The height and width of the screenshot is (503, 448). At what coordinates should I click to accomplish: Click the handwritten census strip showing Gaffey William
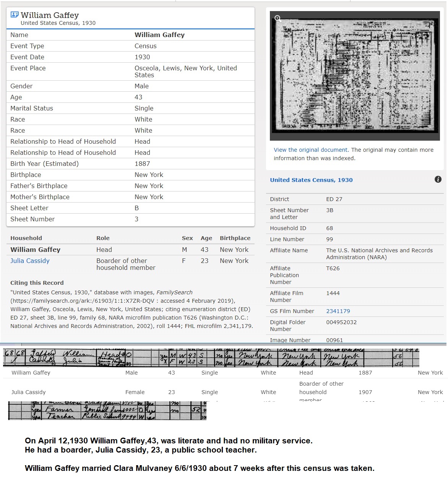coord(211,358)
